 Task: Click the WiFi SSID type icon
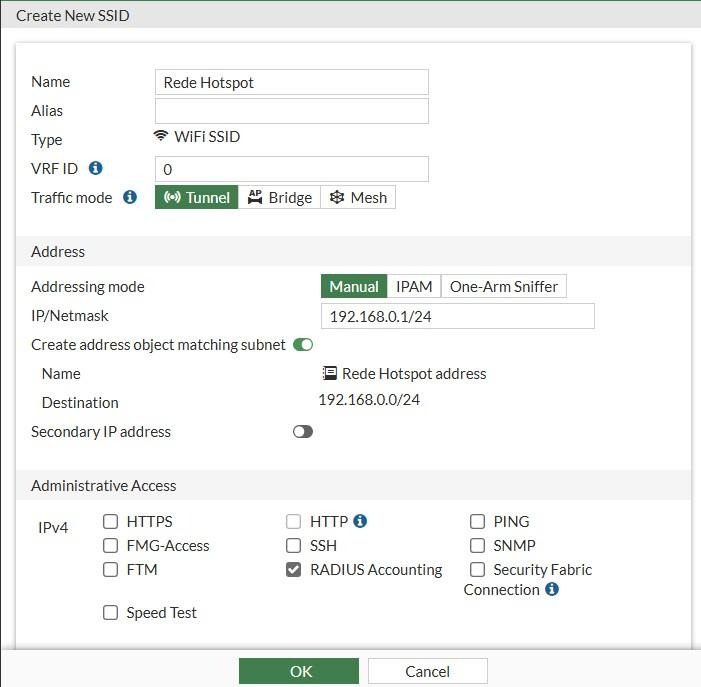coord(160,136)
